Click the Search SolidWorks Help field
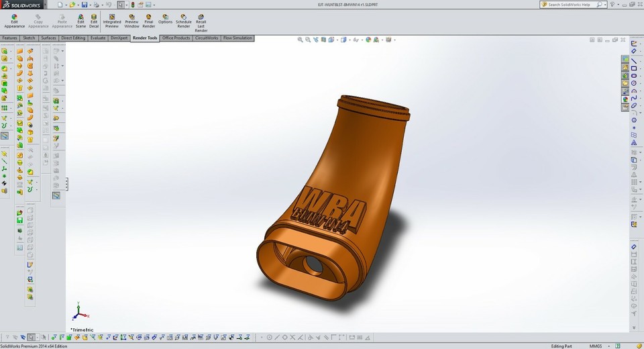The image size is (644, 349). pyautogui.click(x=569, y=5)
